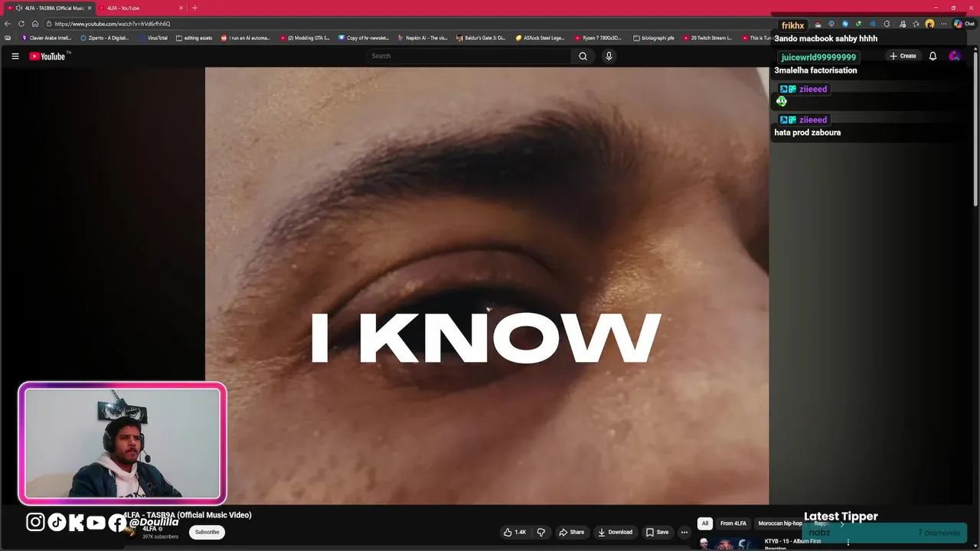Screen dimensions: 980x551
Task: Click the magnifier search button
Action: point(583,56)
